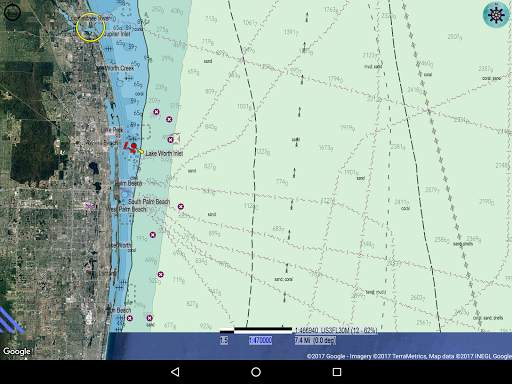Screen dimensions: 512x384
Task: Tap the Android back button
Action: coord(175,372)
